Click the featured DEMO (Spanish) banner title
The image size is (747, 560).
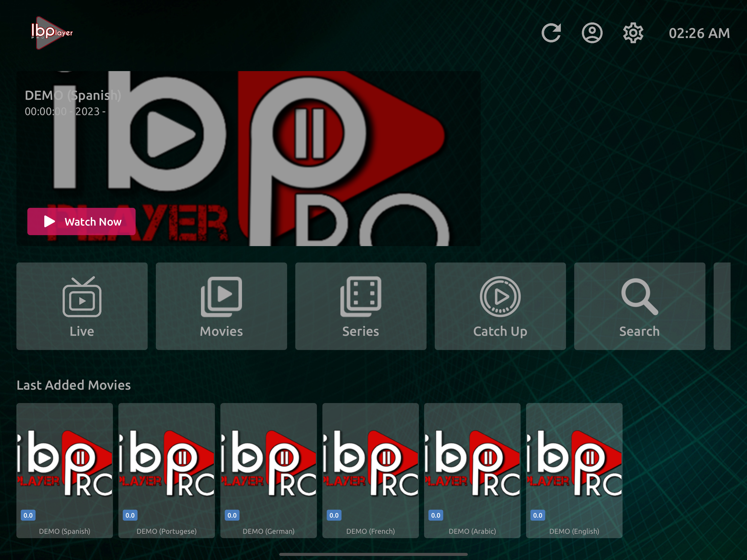pyautogui.click(x=73, y=95)
